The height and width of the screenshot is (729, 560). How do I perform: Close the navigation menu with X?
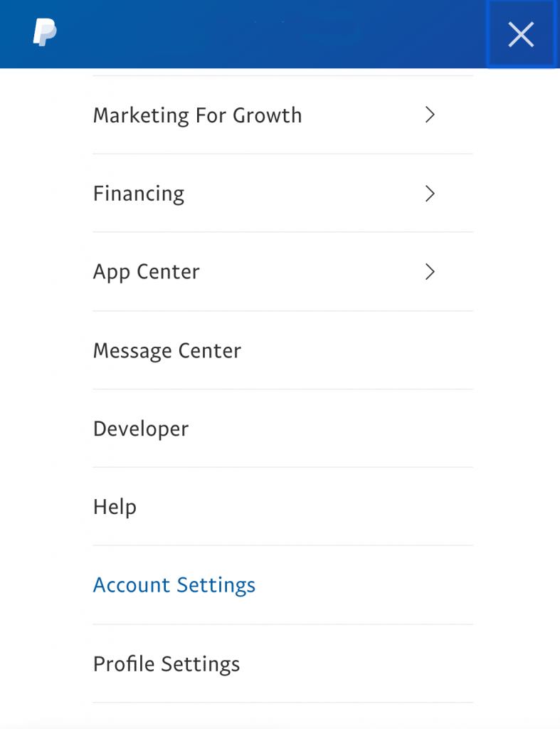pos(521,34)
